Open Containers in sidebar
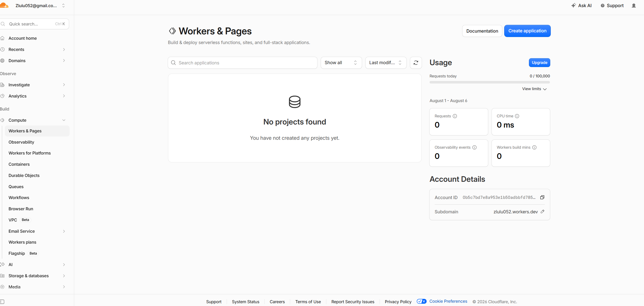 [19, 164]
